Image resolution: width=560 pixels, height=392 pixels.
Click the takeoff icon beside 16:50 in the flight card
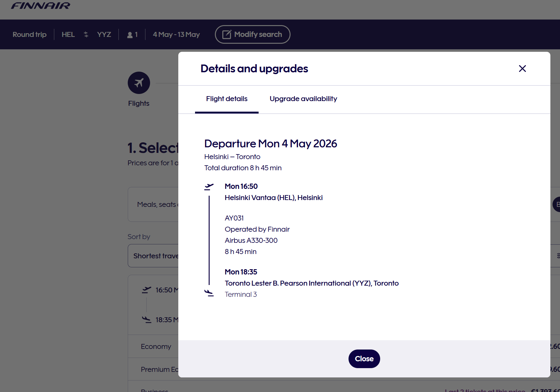point(146,290)
